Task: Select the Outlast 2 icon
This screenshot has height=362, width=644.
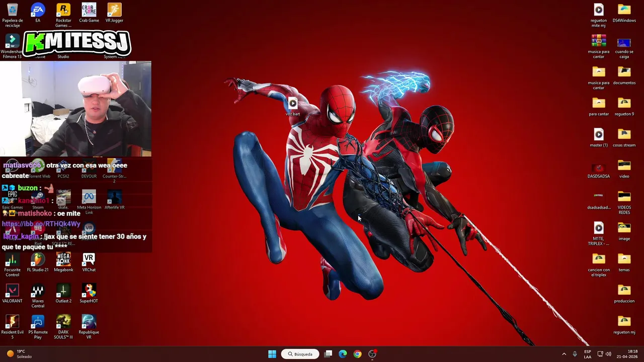Action: [63, 294]
